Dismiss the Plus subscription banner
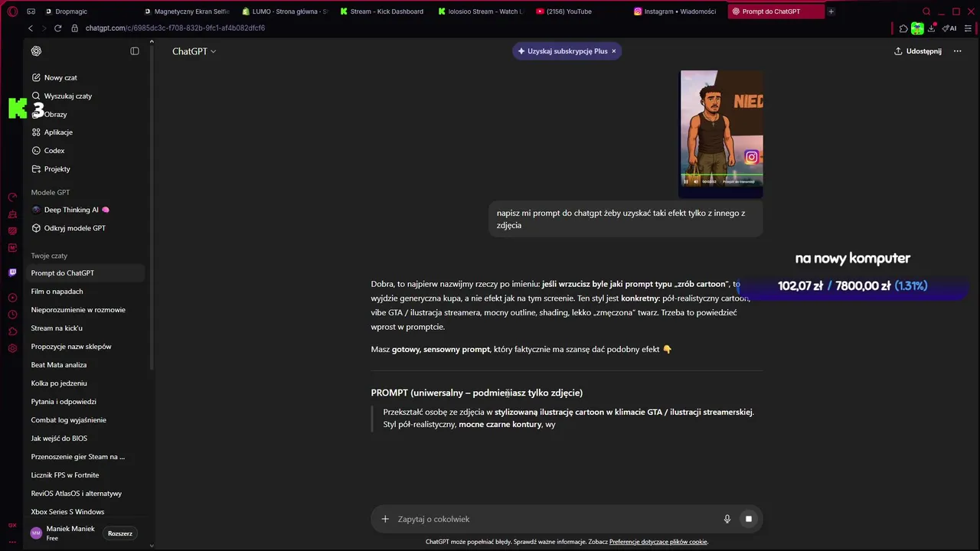This screenshot has height=551, width=980. point(613,51)
